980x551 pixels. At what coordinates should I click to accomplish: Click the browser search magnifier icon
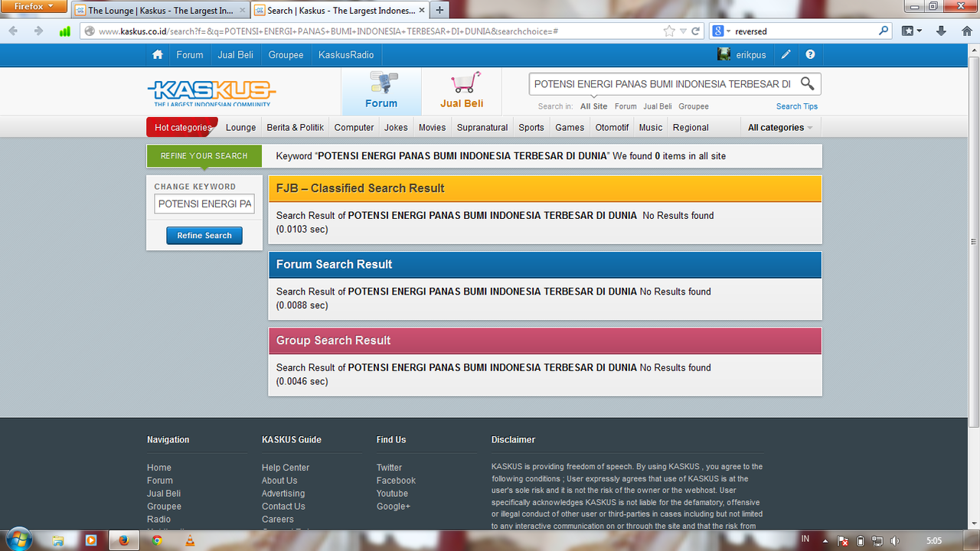coord(884,31)
